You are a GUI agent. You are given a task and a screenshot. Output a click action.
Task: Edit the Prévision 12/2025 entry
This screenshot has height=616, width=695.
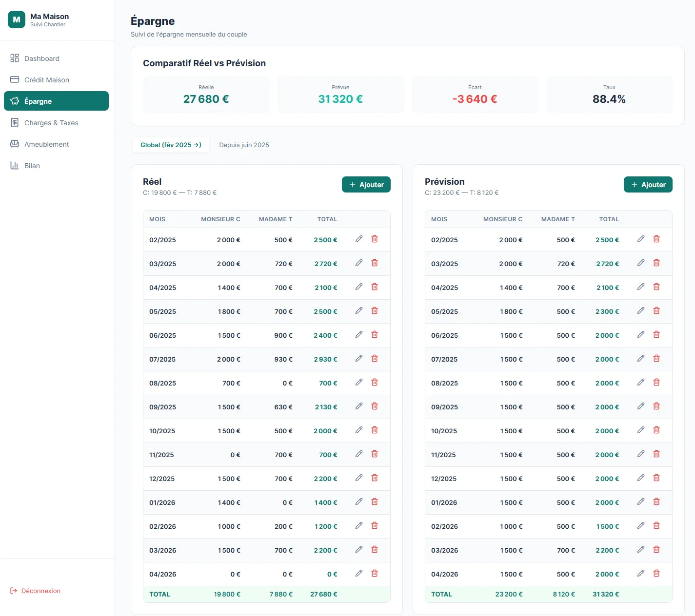(641, 478)
